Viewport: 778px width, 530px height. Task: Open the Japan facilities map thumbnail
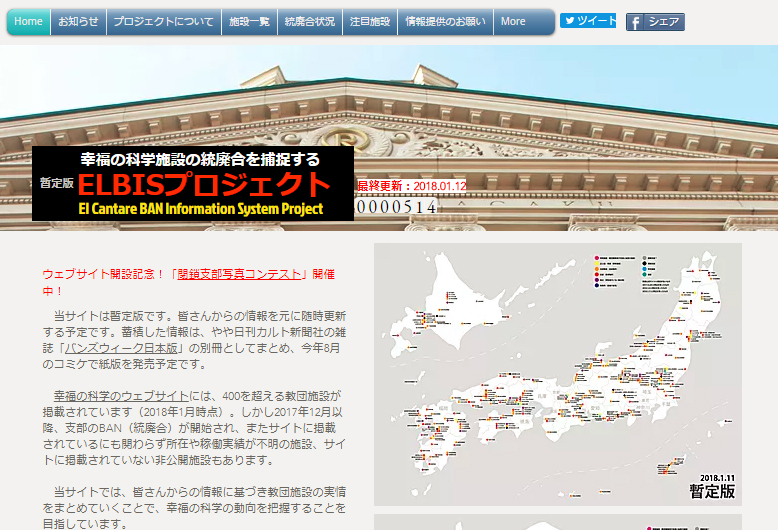pos(558,374)
